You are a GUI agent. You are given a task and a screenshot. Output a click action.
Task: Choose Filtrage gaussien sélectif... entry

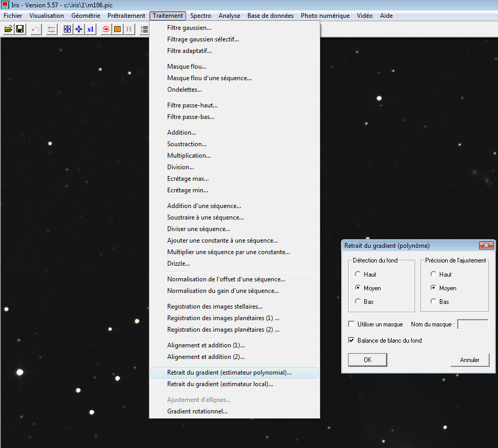[234, 39]
